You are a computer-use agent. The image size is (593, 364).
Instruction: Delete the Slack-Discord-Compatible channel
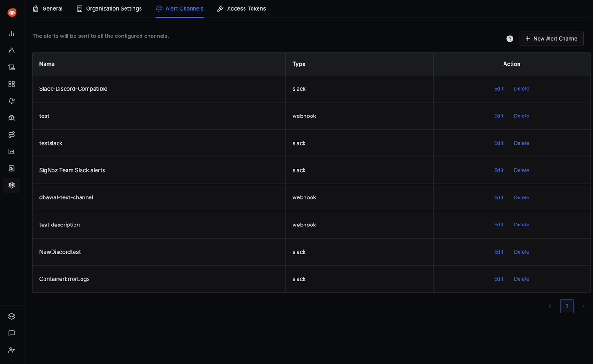click(522, 89)
